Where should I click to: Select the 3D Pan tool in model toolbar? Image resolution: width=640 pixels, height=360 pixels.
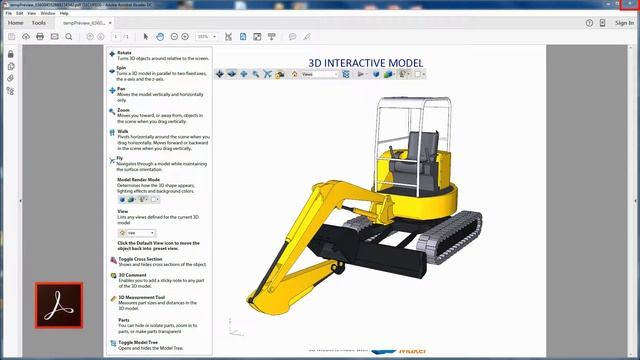coord(244,74)
